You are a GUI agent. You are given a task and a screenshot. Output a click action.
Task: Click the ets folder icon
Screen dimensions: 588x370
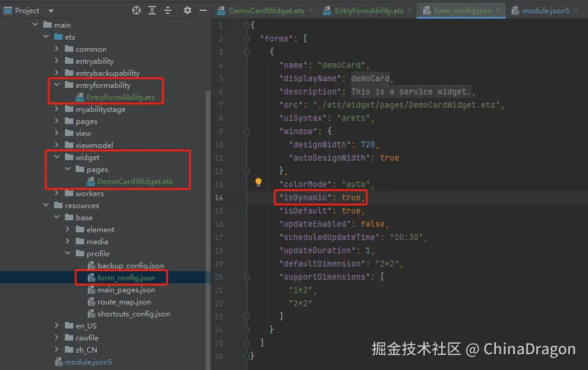(x=58, y=37)
